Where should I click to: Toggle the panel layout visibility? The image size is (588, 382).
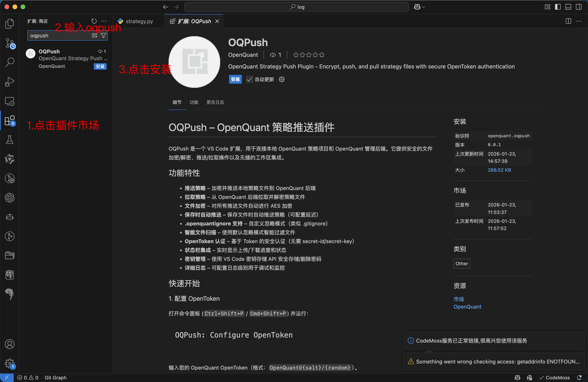[568, 7]
